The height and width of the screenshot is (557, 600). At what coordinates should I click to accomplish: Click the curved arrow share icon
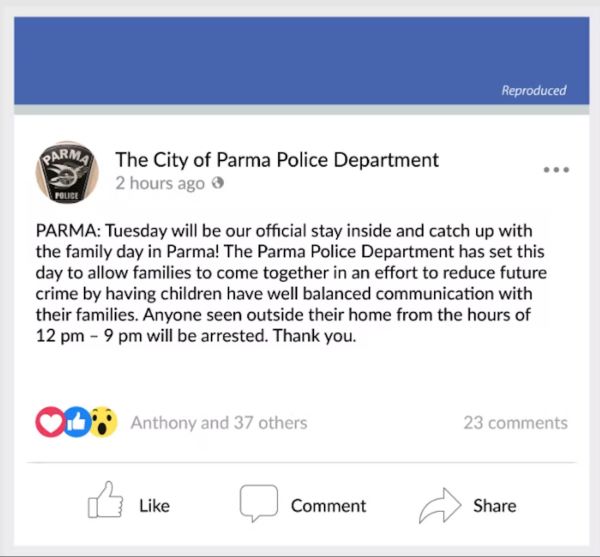440,506
